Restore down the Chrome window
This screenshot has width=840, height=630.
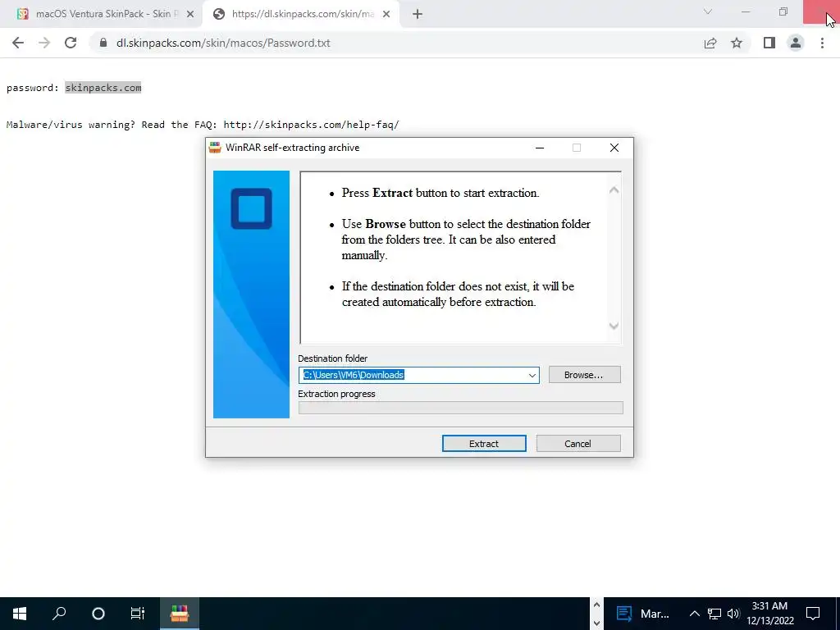tap(783, 11)
